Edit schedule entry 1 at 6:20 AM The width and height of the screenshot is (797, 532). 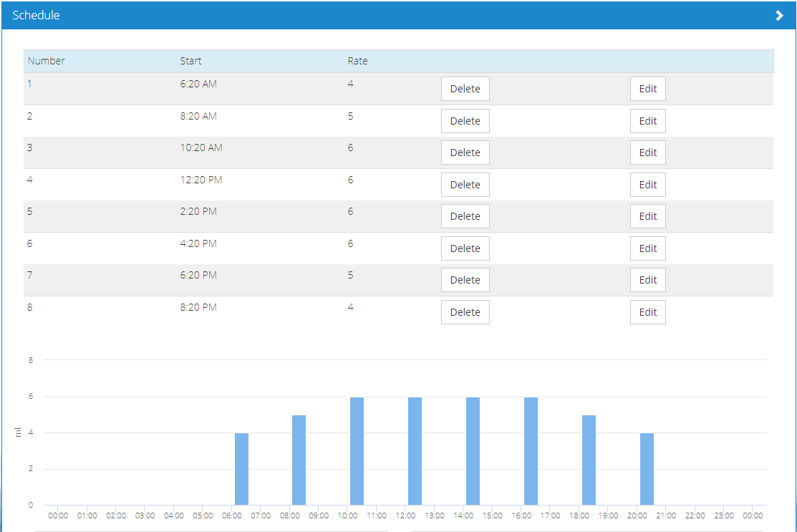point(647,89)
